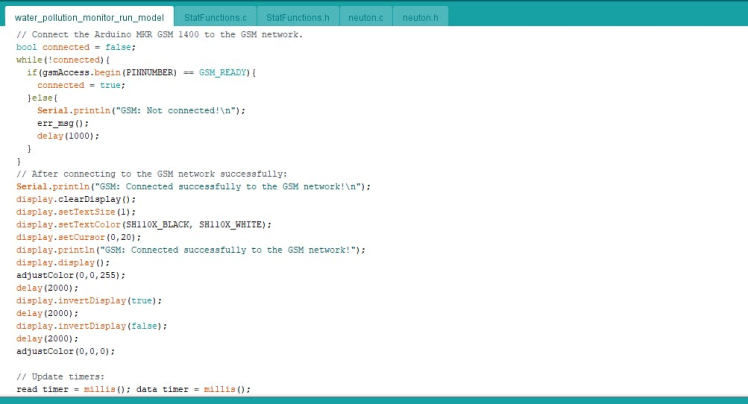This screenshot has width=748, height=404.
Task: Click the '// Update timers:' comment
Action: 60,377
